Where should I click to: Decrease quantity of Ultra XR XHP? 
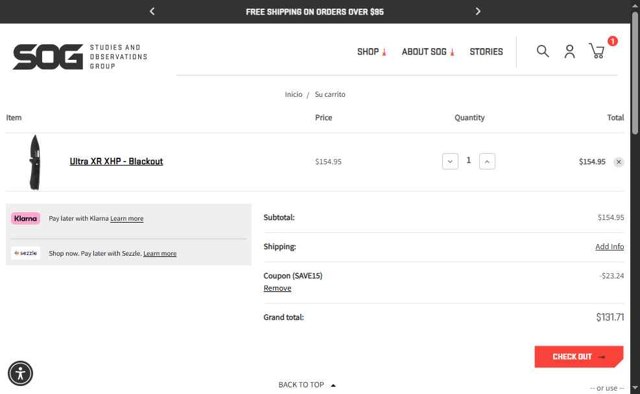point(450,161)
